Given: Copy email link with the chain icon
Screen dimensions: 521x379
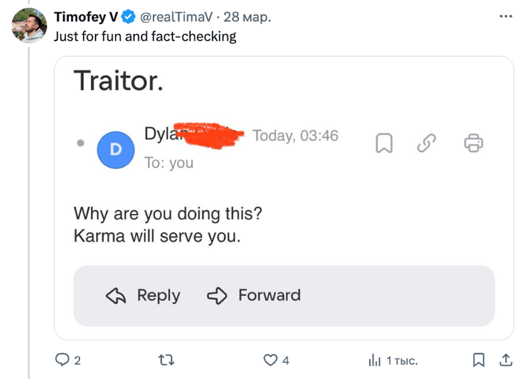Looking at the screenshot, I should click(x=426, y=143).
